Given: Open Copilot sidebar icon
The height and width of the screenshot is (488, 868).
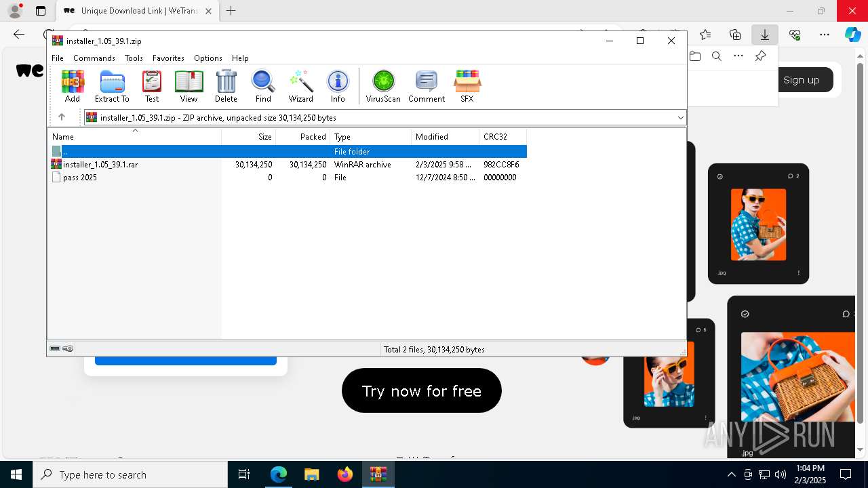Looking at the screenshot, I should 853,35.
